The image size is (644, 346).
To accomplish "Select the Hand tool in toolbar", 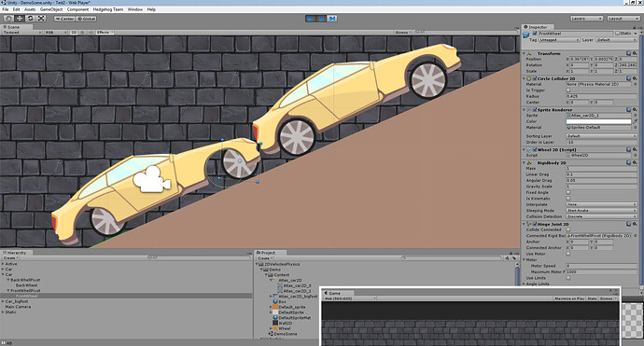I will 8,19.
